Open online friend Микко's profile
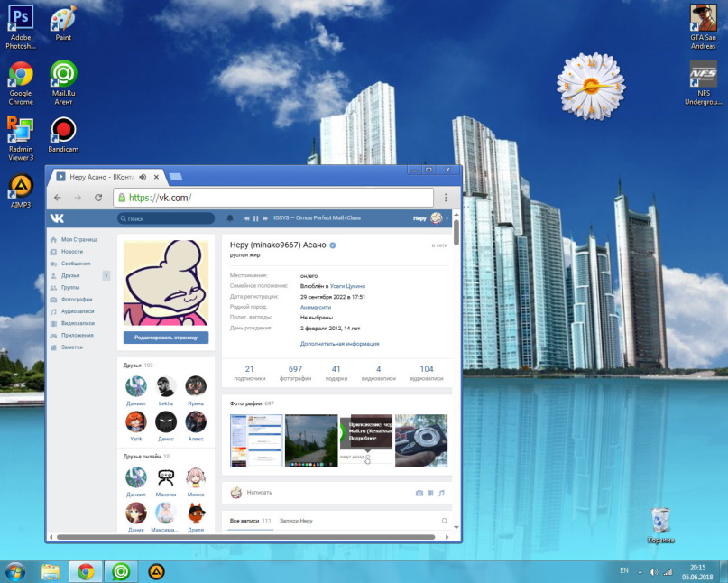The width and height of the screenshot is (728, 583). tap(196, 482)
